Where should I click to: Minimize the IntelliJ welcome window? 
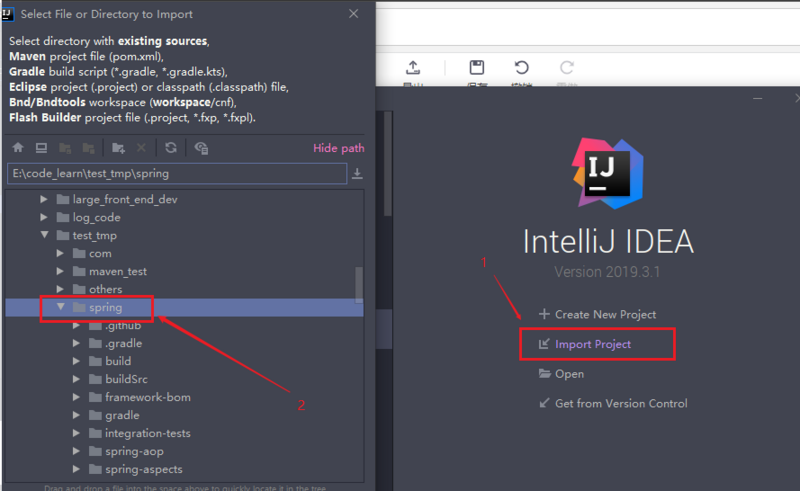758,98
